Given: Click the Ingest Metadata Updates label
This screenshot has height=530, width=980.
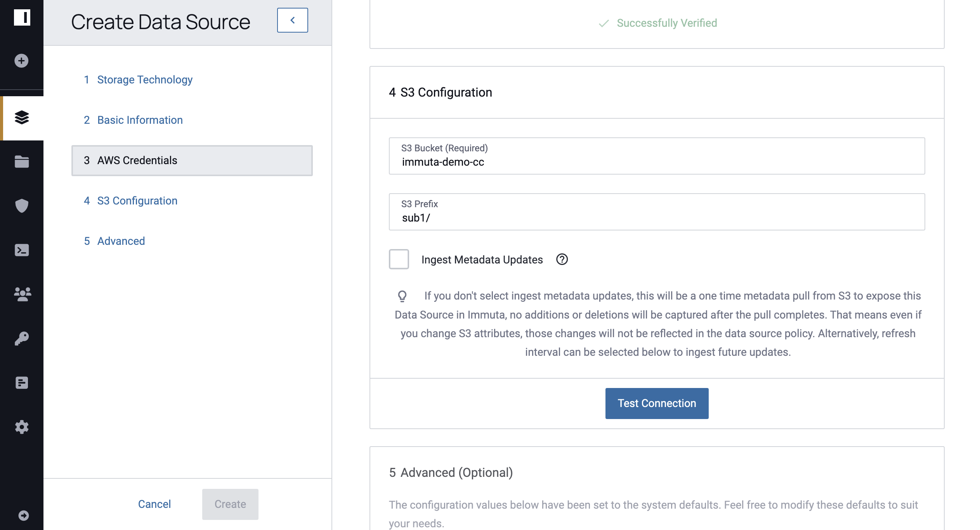Looking at the screenshot, I should (x=482, y=260).
